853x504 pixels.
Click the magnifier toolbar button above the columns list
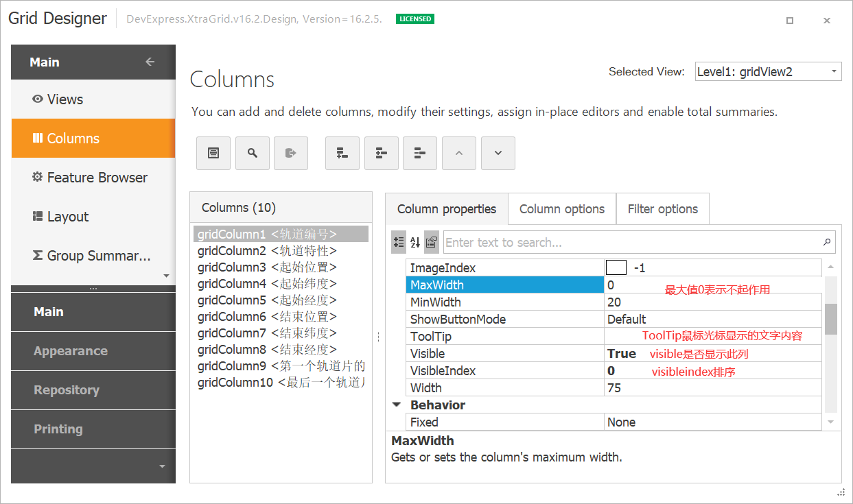[x=253, y=153]
